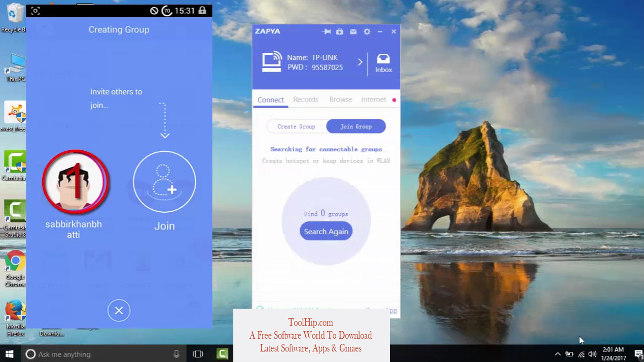
Task: Open Avast Free antivirus desktop icon
Action: coord(14,117)
